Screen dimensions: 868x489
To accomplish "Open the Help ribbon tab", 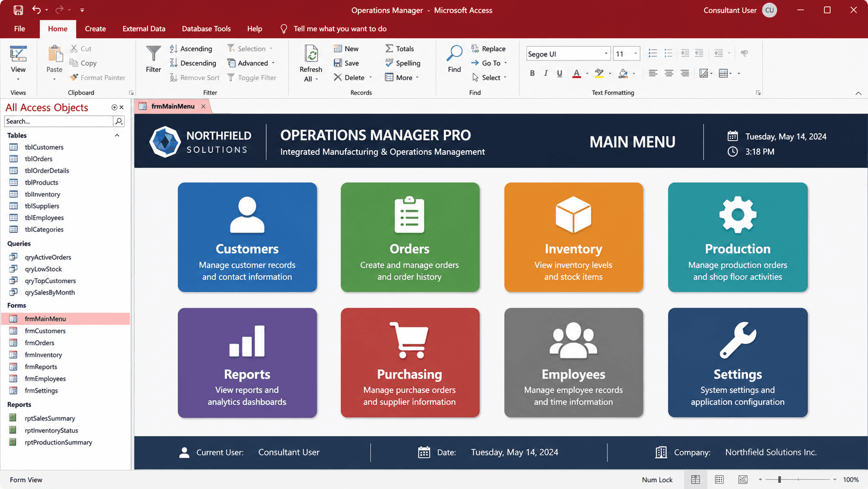I will coord(254,29).
